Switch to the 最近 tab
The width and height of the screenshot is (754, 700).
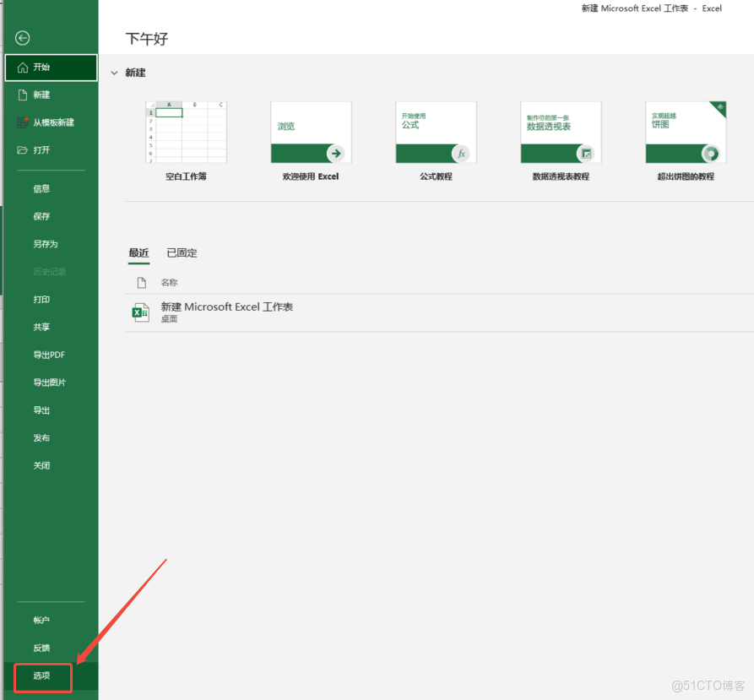tap(139, 252)
